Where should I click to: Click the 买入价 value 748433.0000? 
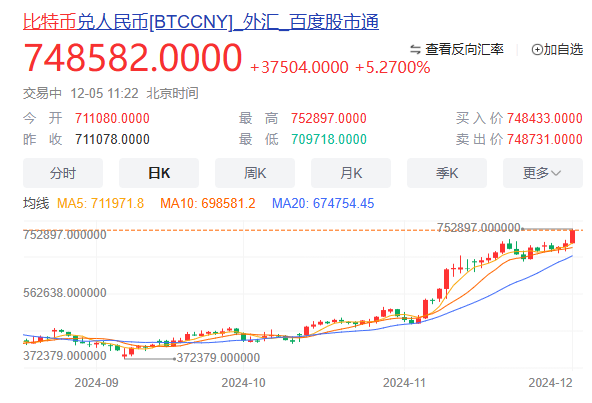tap(544, 118)
